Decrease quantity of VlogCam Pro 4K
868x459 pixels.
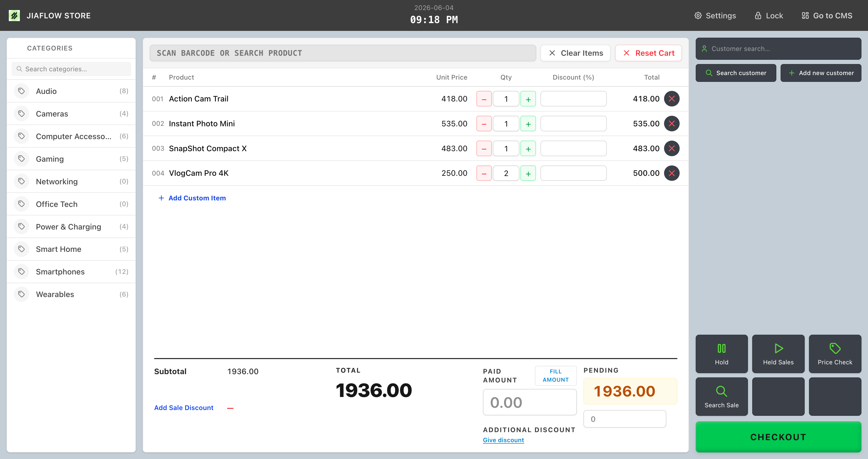point(484,173)
